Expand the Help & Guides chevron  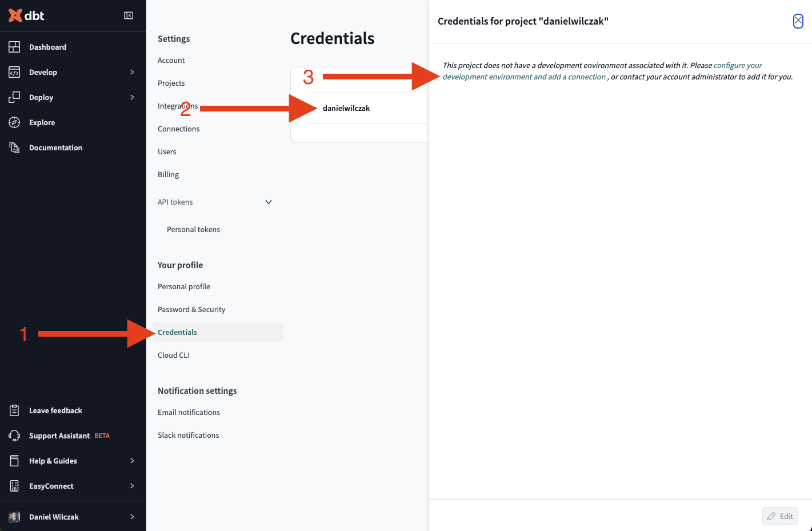132,461
